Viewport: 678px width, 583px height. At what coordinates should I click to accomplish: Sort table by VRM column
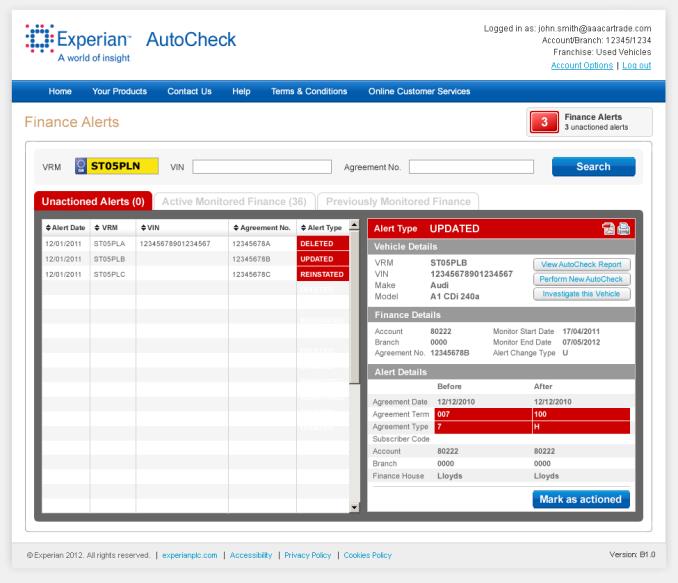tap(106, 227)
